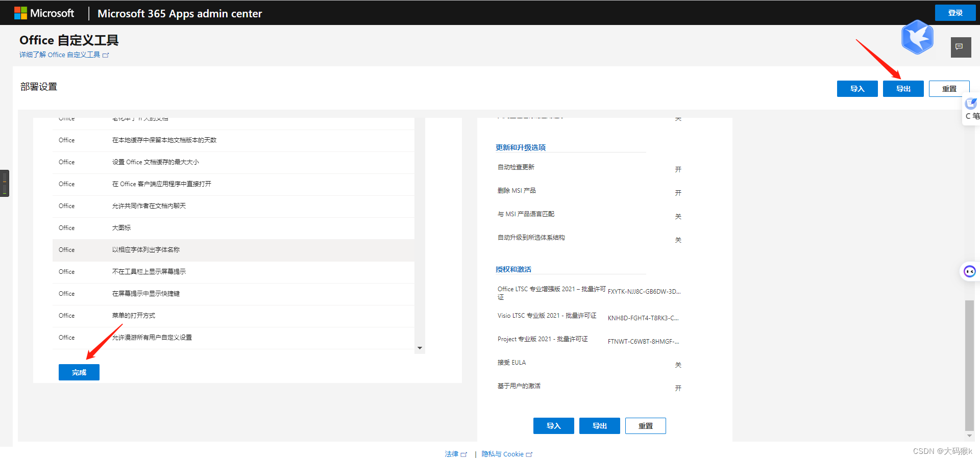Open the 隐私与 Cookie footer link
The image size is (980, 460).
pos(506,454)
